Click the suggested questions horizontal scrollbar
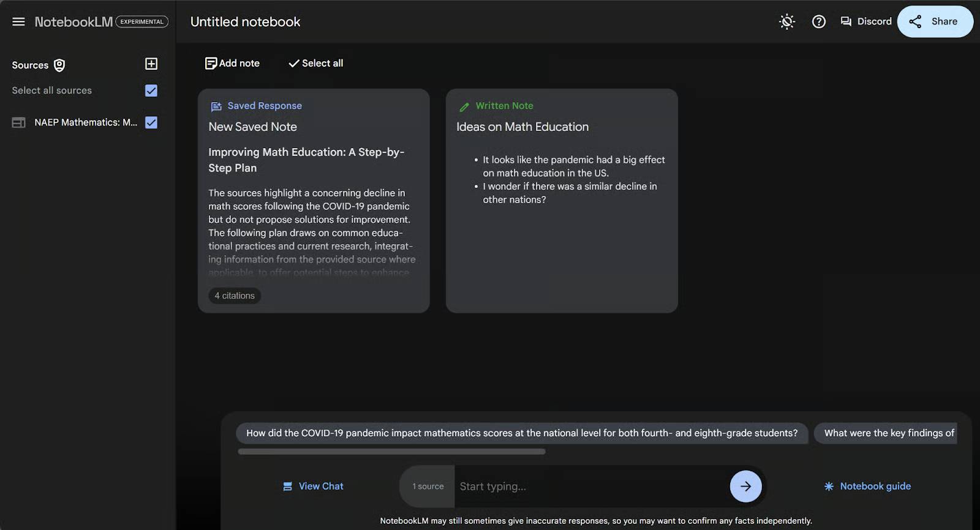Viewport: 980px width, 530px height. (391, 452)
